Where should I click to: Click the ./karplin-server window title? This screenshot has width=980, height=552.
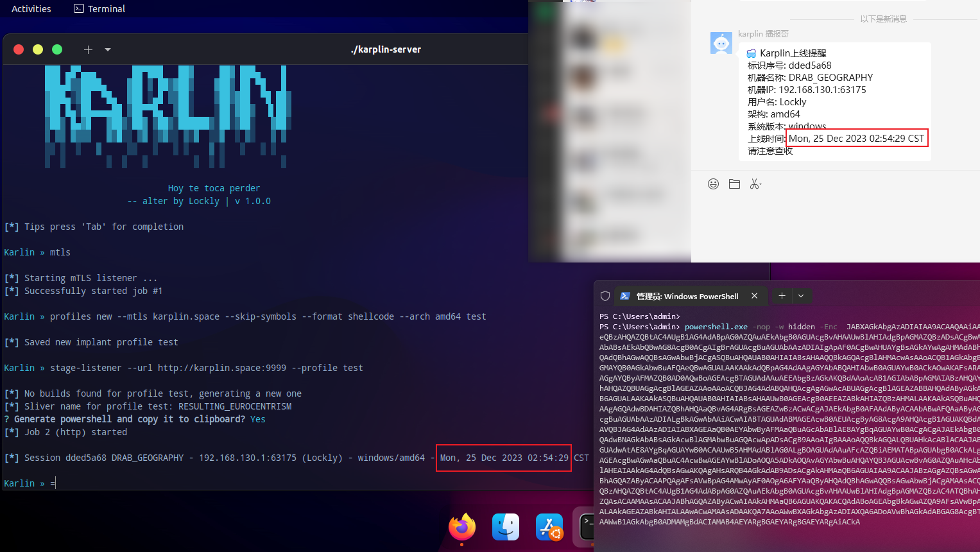(x=386, y=49)
